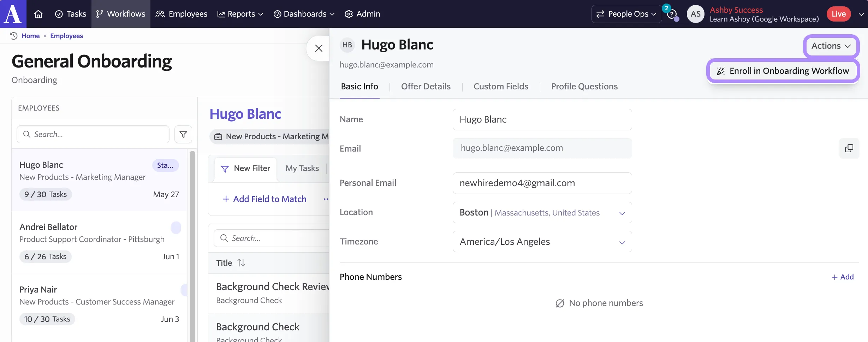Change the Timezone America/Los Angeles dropdown
The image size is (868, 342).
pos(542,242)
